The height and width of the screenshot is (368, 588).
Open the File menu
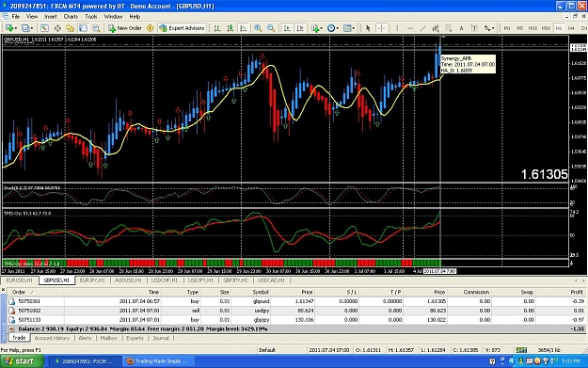pyautogui.click(x=16, y=17)
